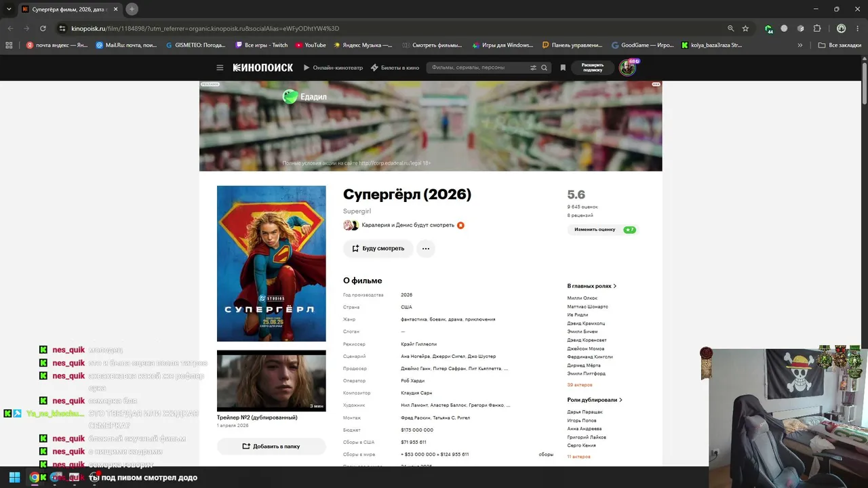
Task: Open three-dots more options next to Буду смотреть
Action: click(x=426, y=249)
